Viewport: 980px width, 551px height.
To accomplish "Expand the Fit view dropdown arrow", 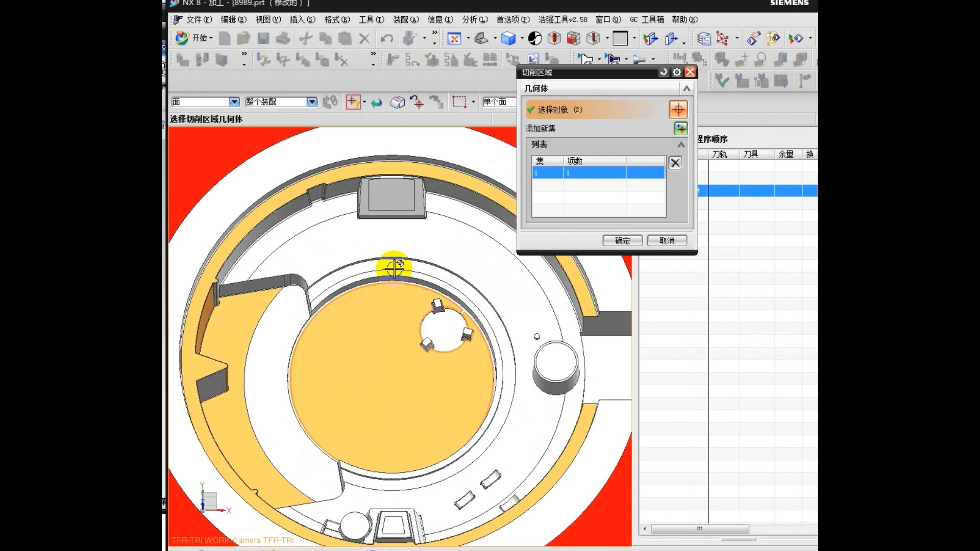I will [x=468, y=38].
